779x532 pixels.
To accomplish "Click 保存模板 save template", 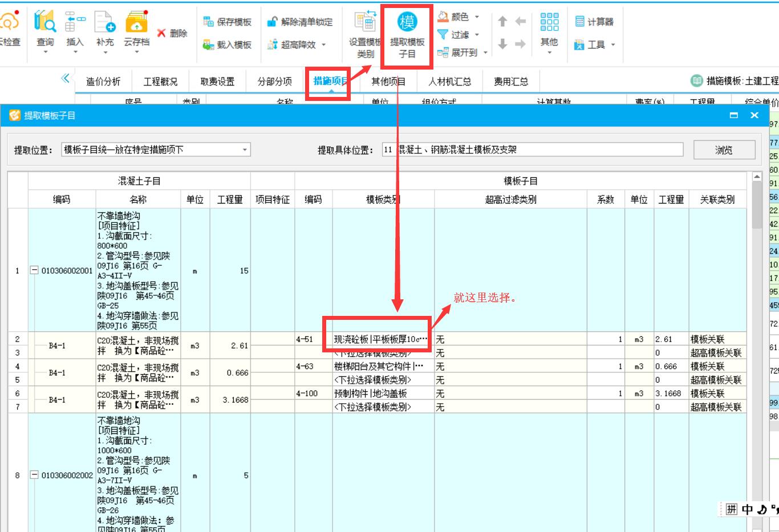I will pyautogui.click(x=227, y=22).
